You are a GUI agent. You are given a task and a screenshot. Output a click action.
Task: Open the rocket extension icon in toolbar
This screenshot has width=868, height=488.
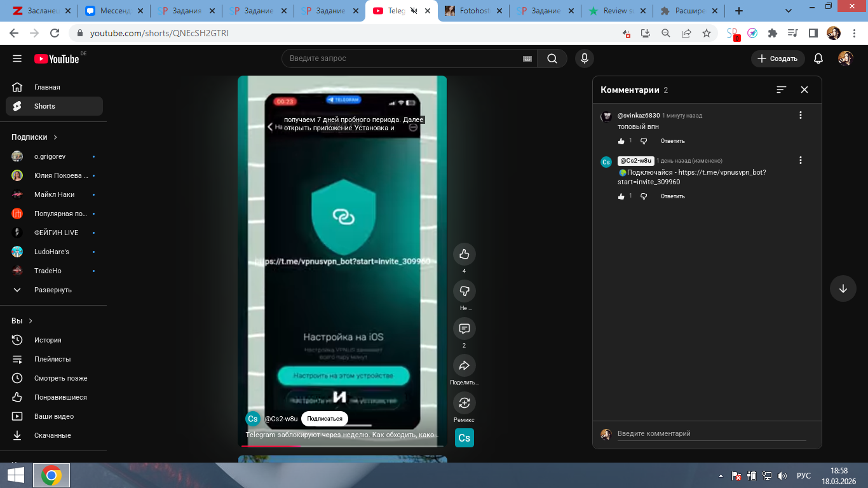752,33
